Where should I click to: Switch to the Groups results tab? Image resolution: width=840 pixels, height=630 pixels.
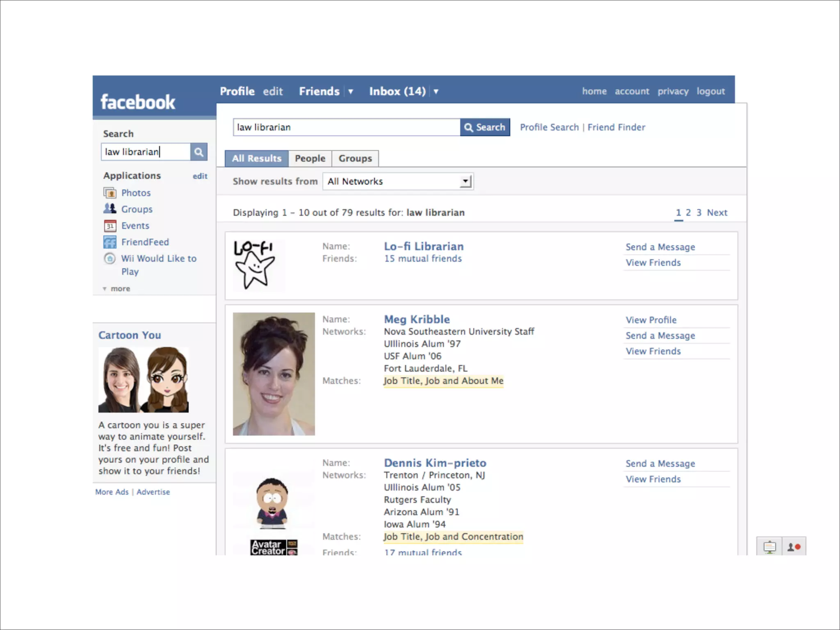pyautogui.click(x=355, y=159)
